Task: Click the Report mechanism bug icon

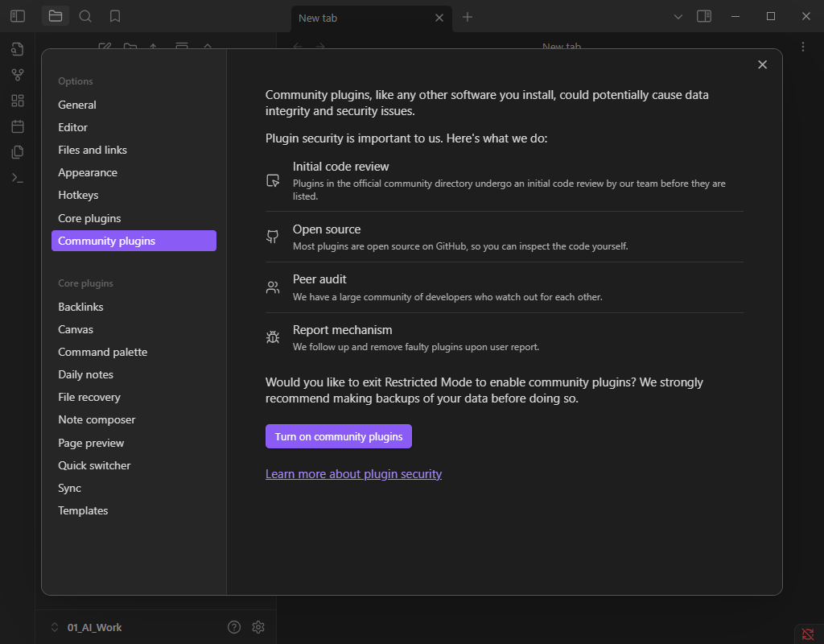Action: 273,337
